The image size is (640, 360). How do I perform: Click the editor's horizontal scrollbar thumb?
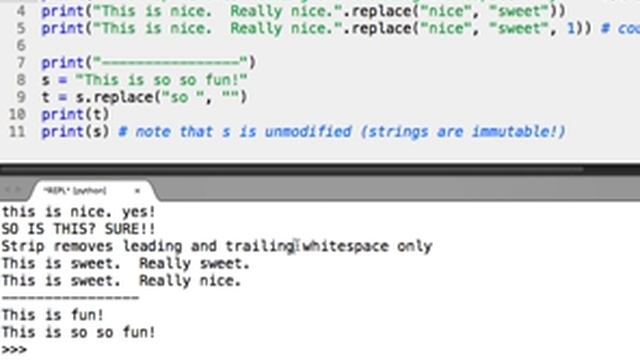291,169
